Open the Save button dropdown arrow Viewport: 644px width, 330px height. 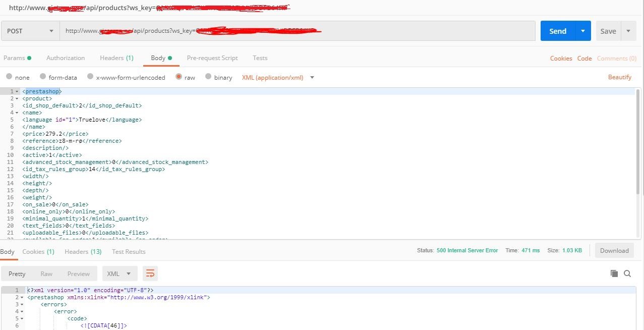628,31
